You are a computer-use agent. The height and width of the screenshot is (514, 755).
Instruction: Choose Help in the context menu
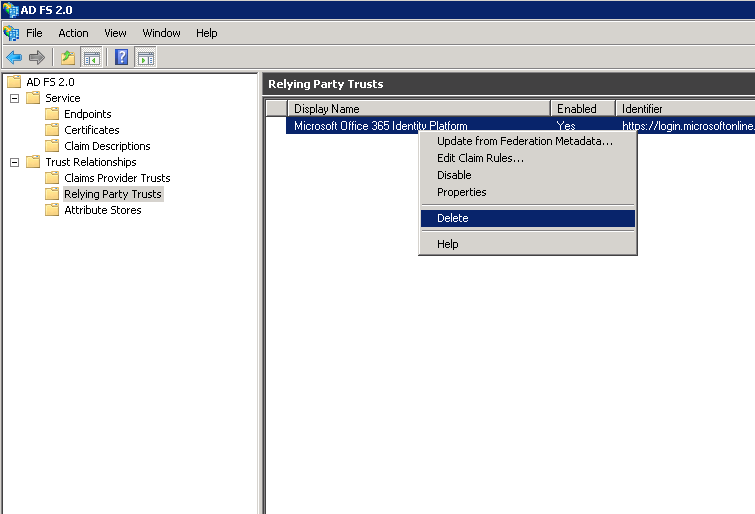pos(528,244)
